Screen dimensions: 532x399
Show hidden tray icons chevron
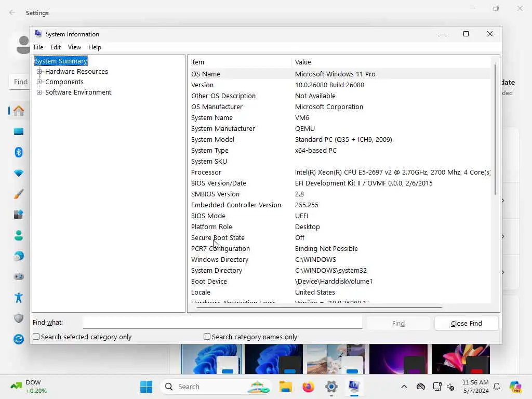point(404,387)
